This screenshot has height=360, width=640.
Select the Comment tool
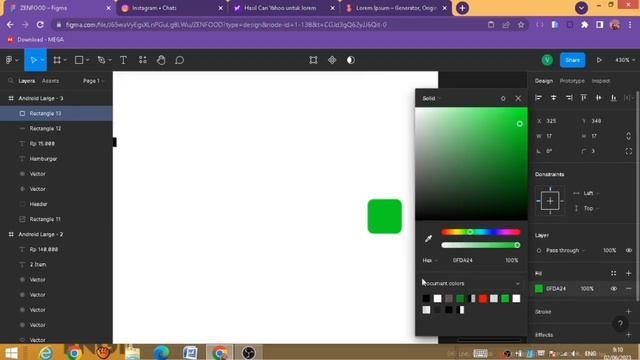click(180, 60)
